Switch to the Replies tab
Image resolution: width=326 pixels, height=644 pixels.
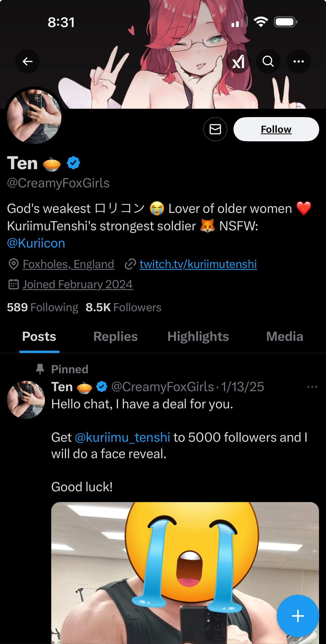tap(115, 337)
